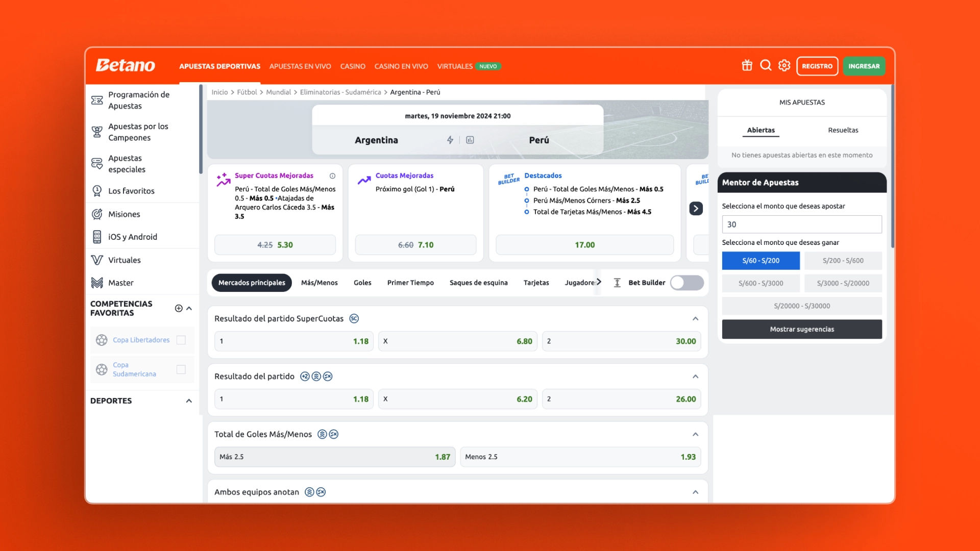Collapse the Resultado del partido market
Screen dimensions: 980x551
tap(695, 377)
